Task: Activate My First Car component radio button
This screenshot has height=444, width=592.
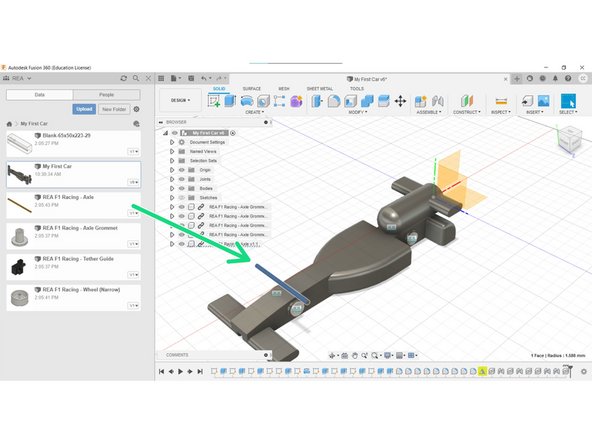Action: pos(233,133)
